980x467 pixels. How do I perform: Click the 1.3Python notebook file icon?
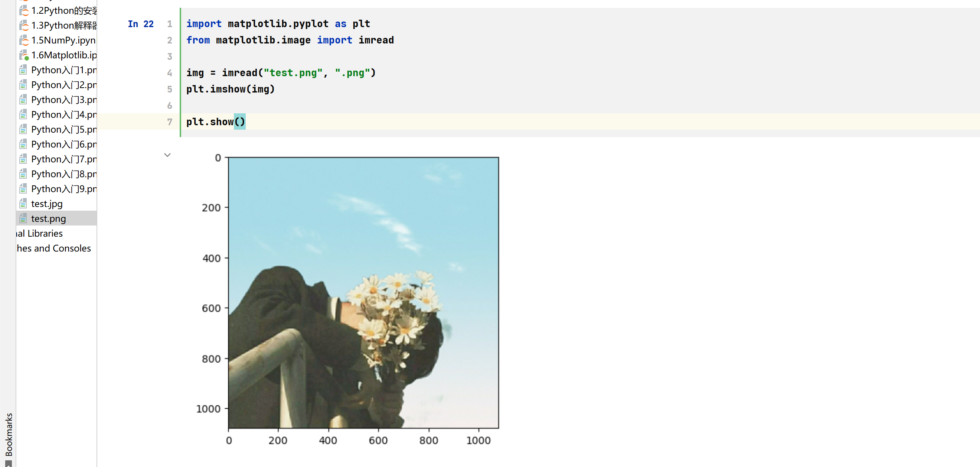pos(24,26)
